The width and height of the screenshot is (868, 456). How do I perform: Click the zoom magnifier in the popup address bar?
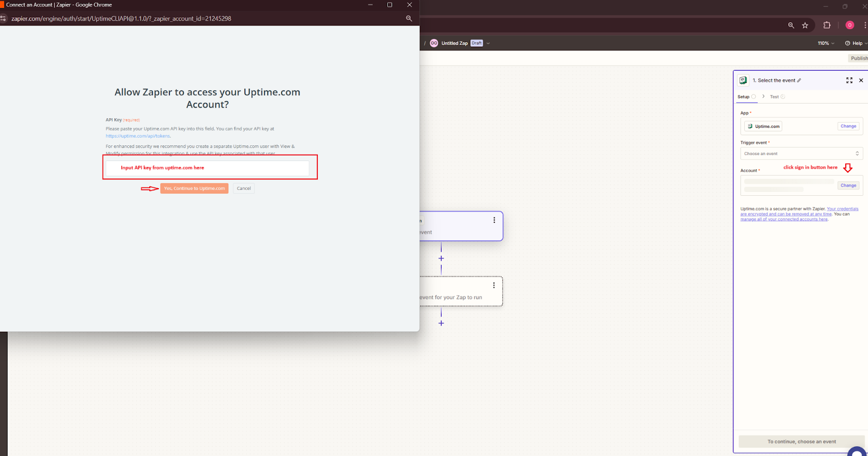(409, 18)
